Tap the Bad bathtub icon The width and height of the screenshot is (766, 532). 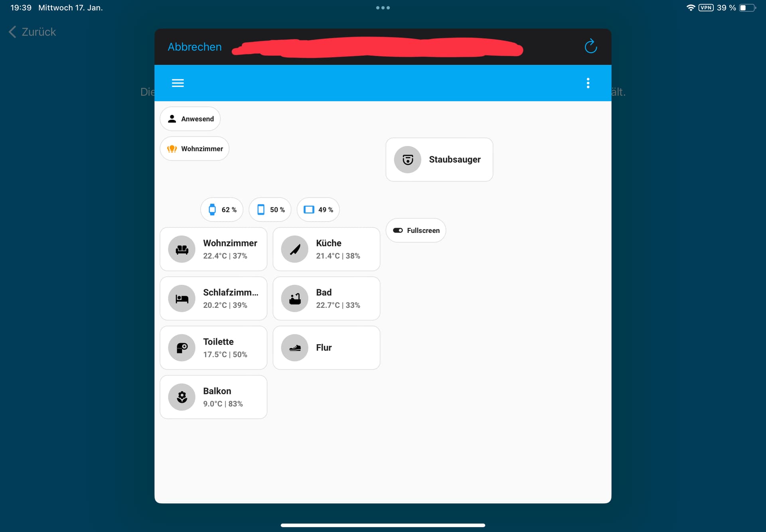tap(294, 298)
